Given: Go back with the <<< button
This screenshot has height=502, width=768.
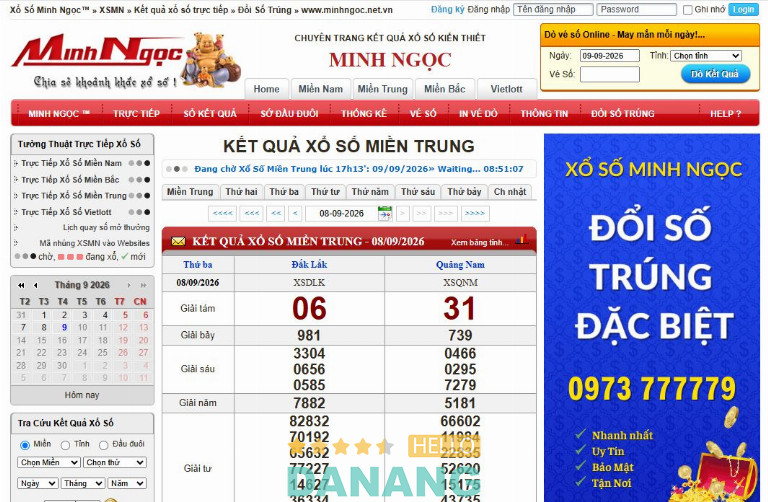Looking at the screenshot, I should [x=252, y=214].
